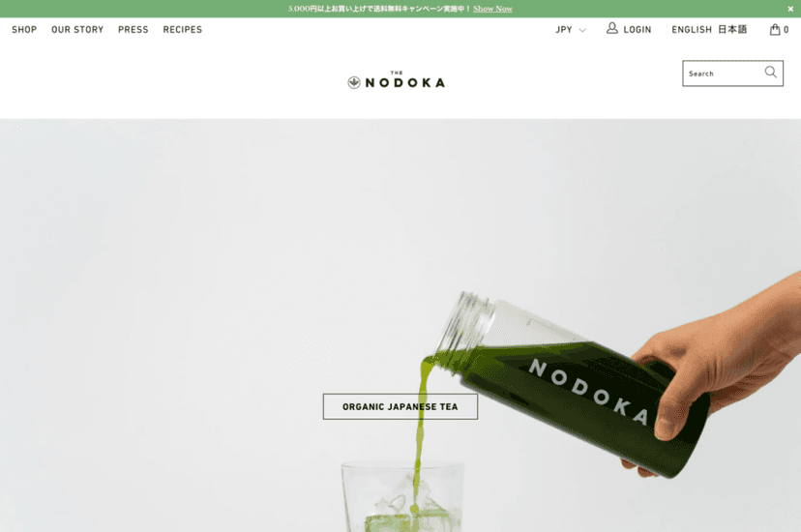Click the magnifying glass search icon
This screenshot has width=801, height=532.
[770, 72]
